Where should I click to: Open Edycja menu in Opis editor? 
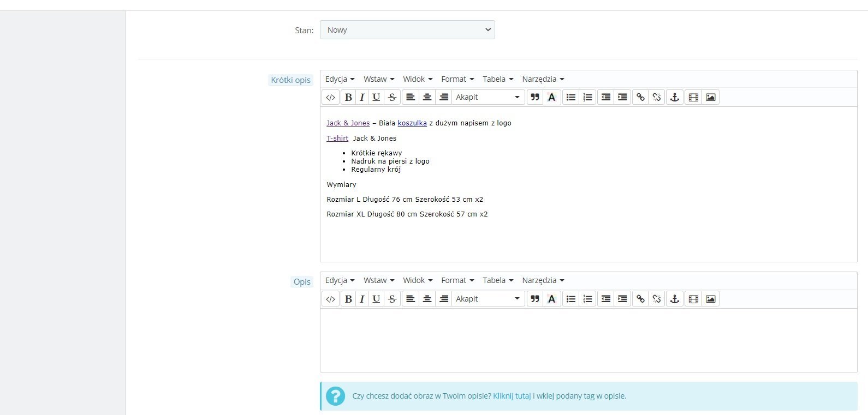tap(340, 280)
